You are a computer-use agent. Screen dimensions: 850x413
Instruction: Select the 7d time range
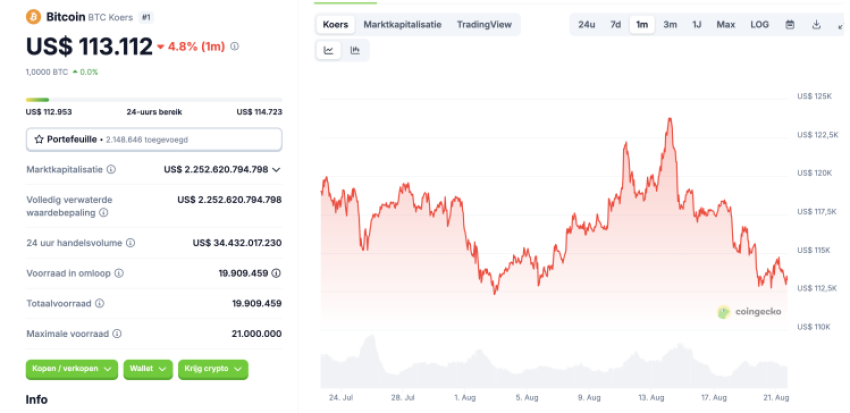[616, 24]
